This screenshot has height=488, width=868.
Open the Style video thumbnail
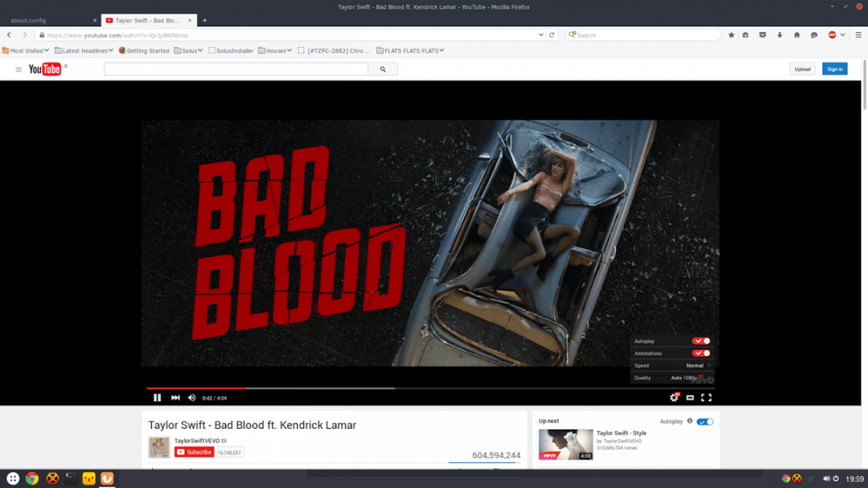(x=565, y=444)
